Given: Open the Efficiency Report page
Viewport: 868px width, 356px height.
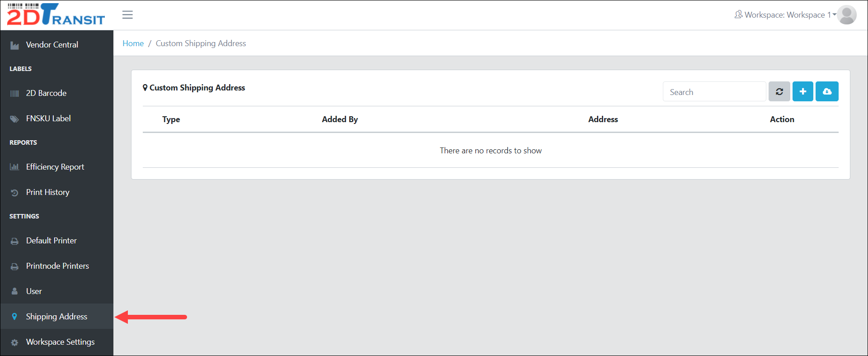Looking at the screenshot, I should click(x=55, y=167).
